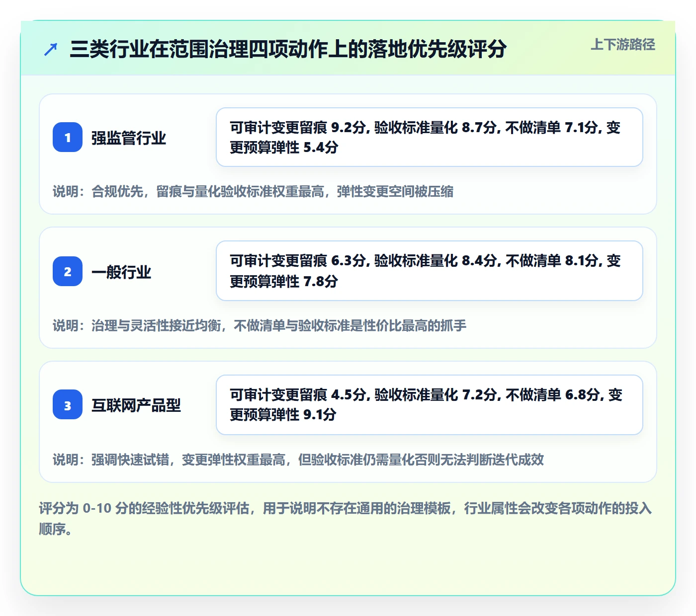Click the score box starting 可审计变更留痕 6.3分
696x616 pixels.
click(x=430, y=271)
